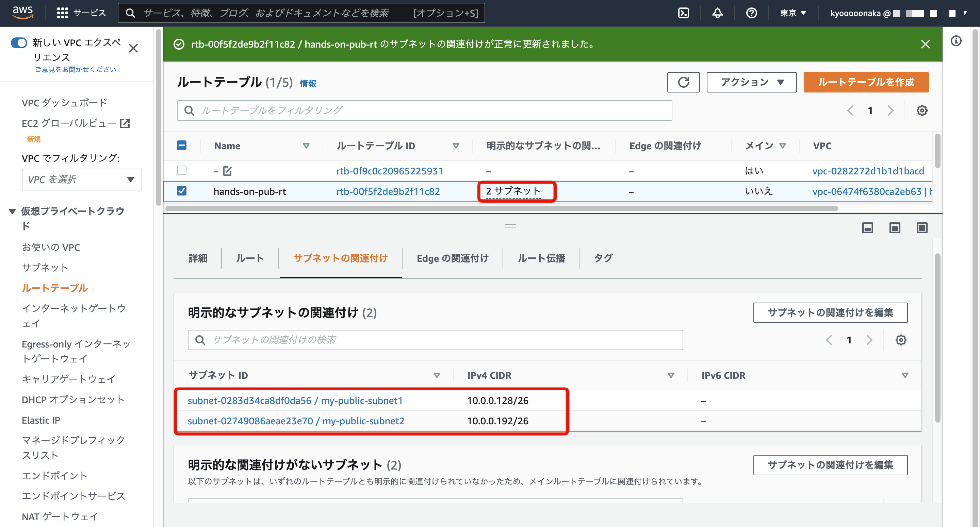The height and width of the screenshot is (527, 980).
Task: Close the new VPC experience notice
Action: (x=133, y=48)
